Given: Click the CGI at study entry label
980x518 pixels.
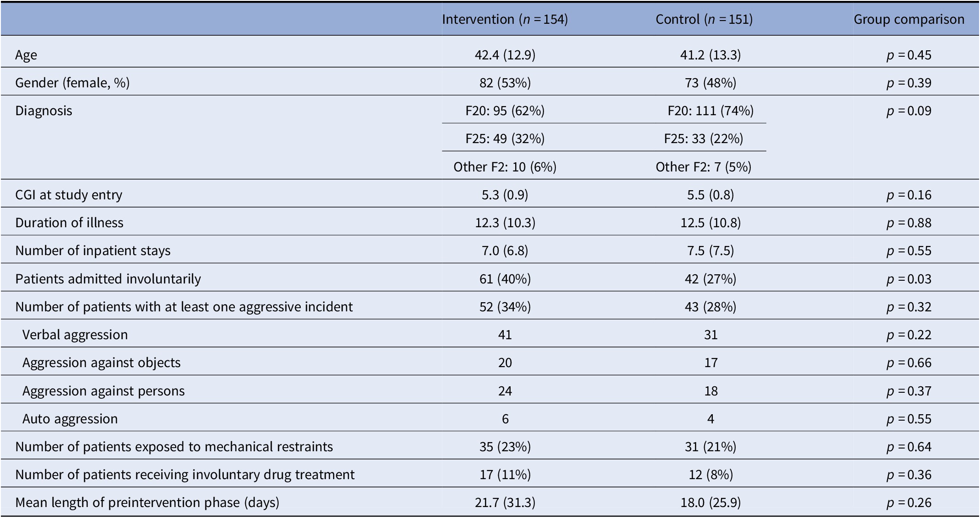Looking at the screenshot, I should click(x=69, y=195).
